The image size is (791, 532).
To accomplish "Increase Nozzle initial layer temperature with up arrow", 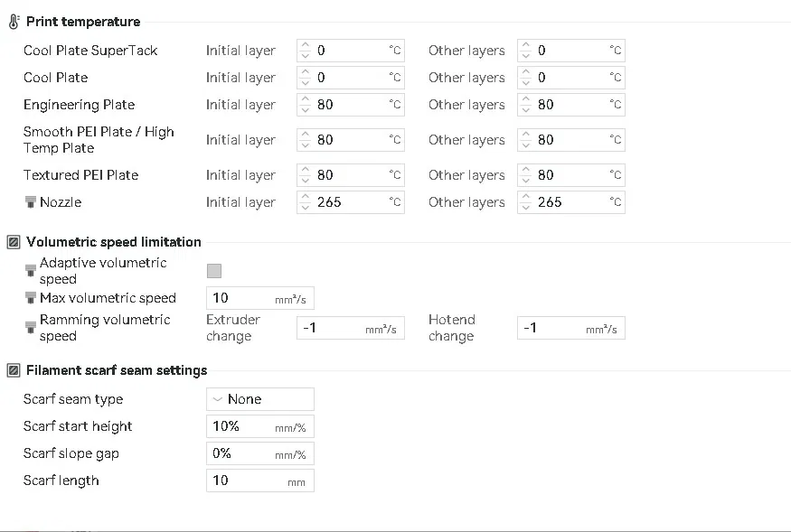I will (305, 198).
